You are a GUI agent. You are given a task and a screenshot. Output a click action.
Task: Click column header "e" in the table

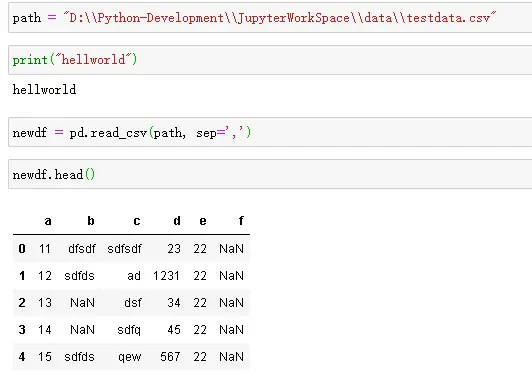tap(203, 221)
